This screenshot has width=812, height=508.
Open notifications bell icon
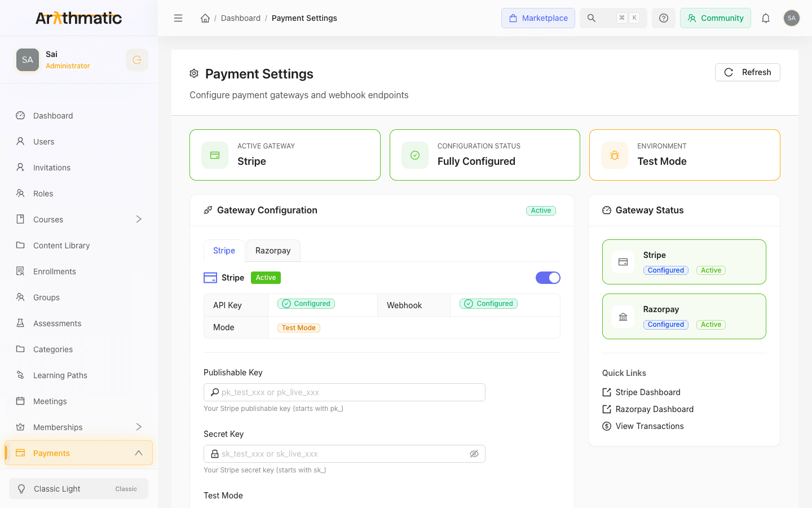coord(766,18)
